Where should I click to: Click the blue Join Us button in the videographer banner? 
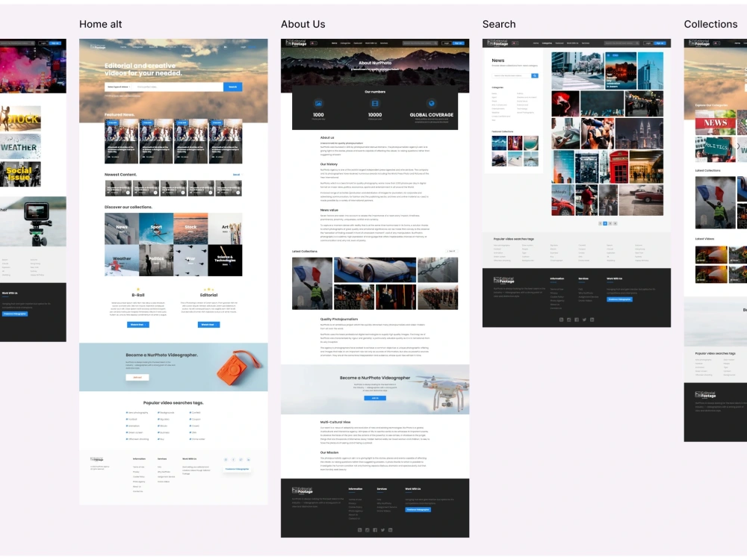click(x=376, y=398)
